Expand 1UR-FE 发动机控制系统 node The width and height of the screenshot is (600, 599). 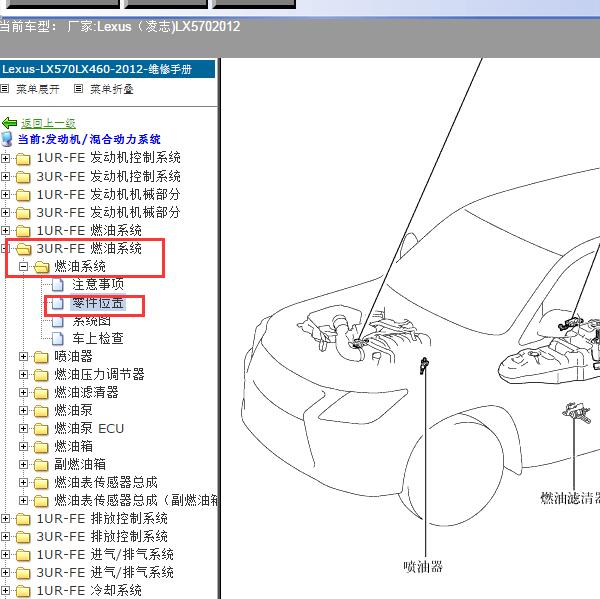pos(5,158)
